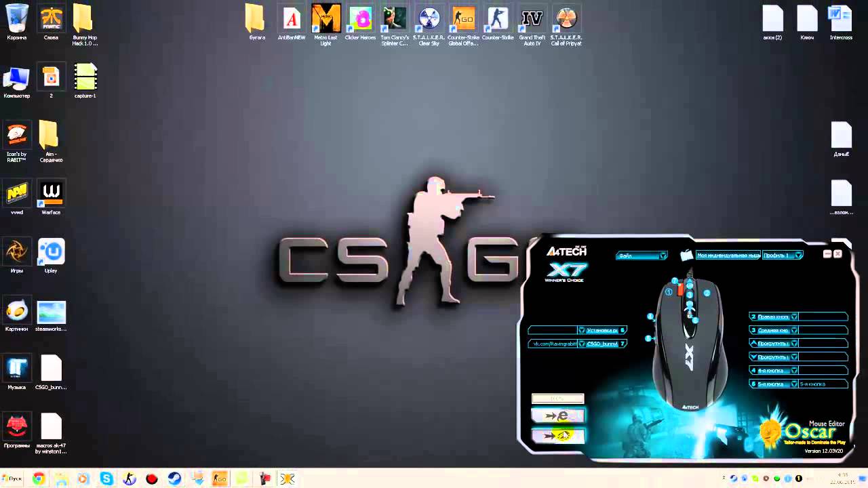Open the Metro Last Light shortcut
This screenshot has height=488, width=868.
325,25
